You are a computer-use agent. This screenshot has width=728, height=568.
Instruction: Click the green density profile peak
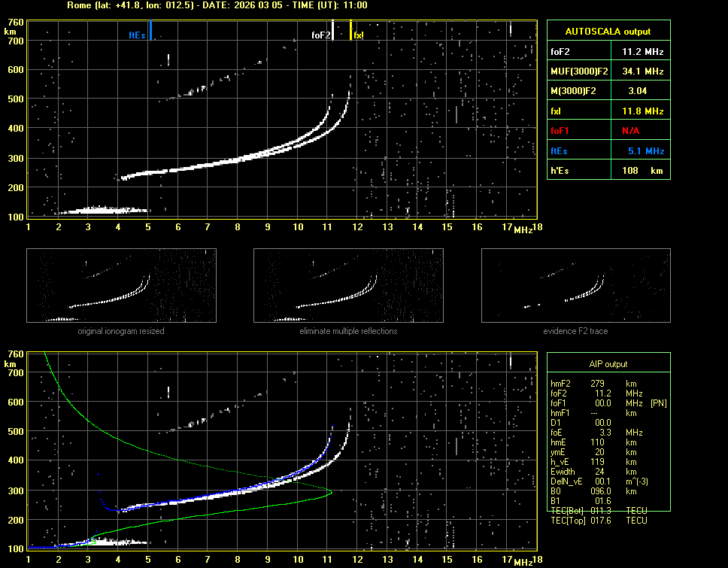click(x=331, y=493)
